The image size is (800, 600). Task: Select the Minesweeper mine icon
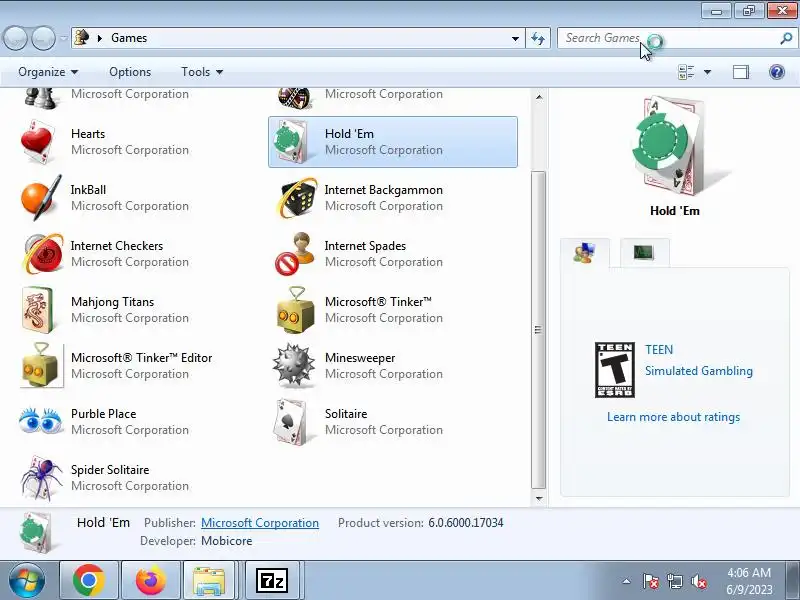coord(293,366)
